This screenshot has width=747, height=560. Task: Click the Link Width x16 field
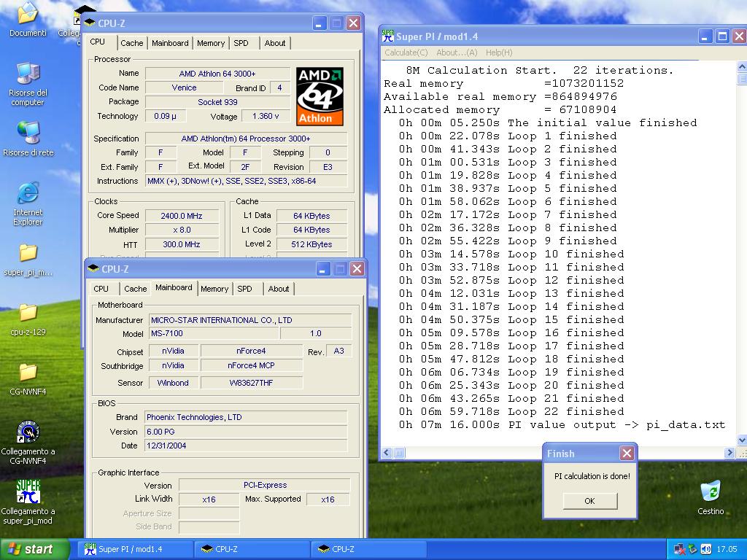[x=209, y=499]
